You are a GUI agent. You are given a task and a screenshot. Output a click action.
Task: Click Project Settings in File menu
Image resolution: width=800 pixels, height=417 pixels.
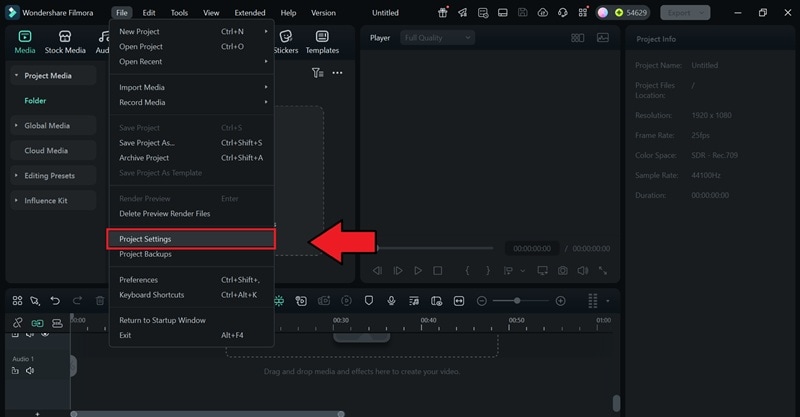coord(191,239)
